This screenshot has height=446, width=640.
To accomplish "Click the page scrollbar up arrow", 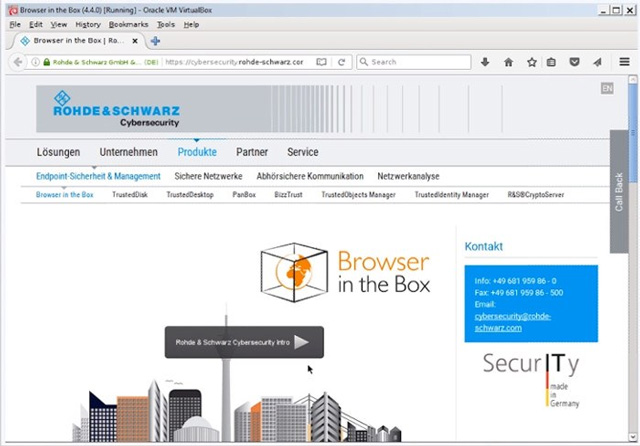I will pos(633,79).
